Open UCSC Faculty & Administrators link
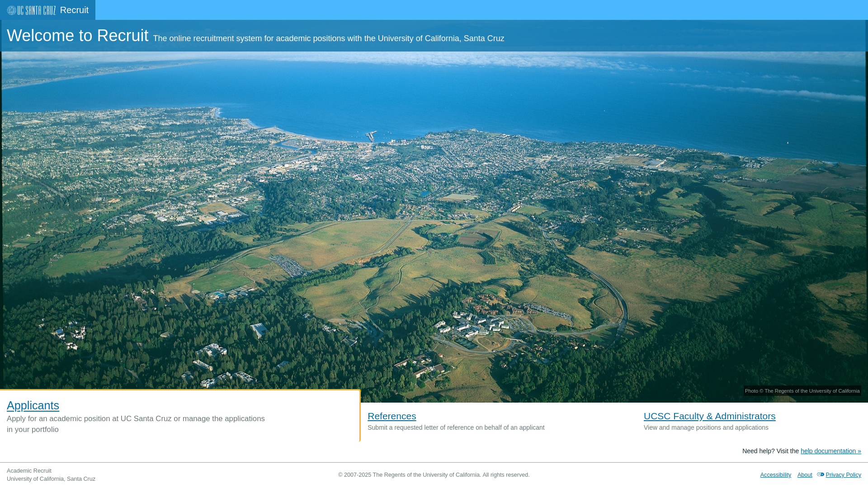 [x=709, y=416]
